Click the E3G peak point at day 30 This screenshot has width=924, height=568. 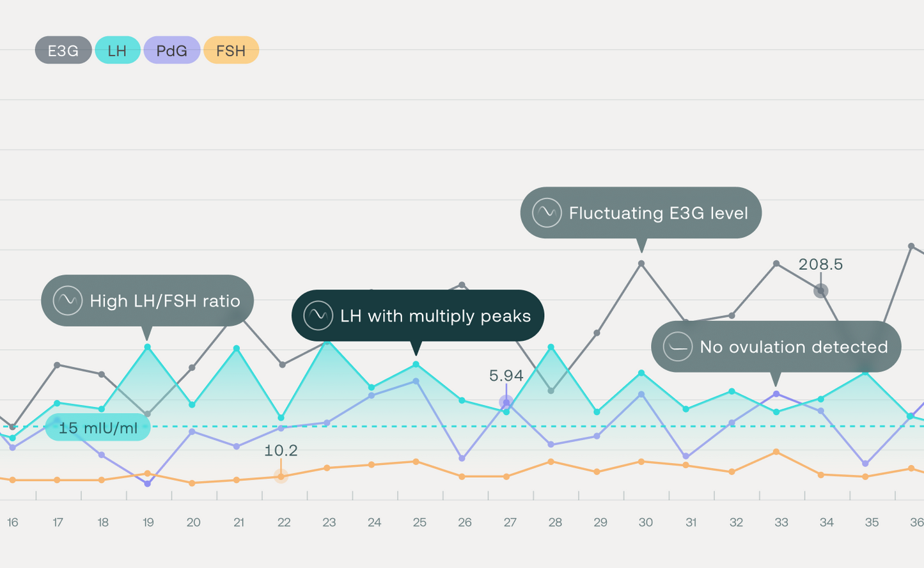641,264
